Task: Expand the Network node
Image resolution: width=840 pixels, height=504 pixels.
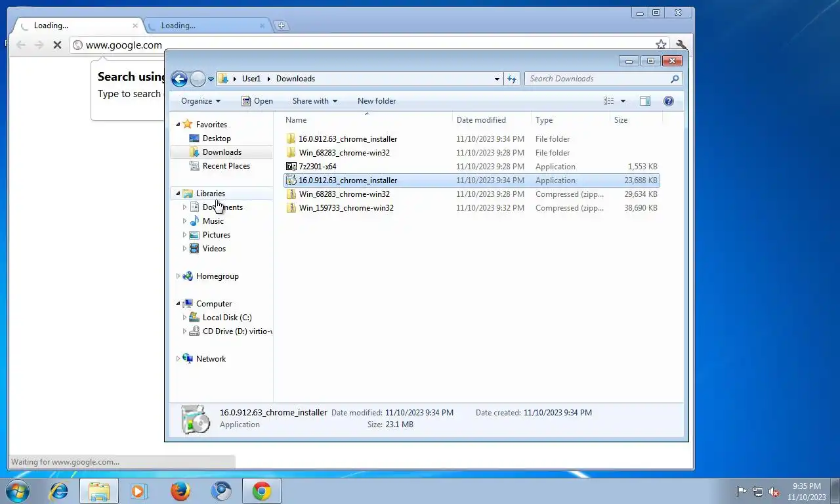Action: [178, 359]
